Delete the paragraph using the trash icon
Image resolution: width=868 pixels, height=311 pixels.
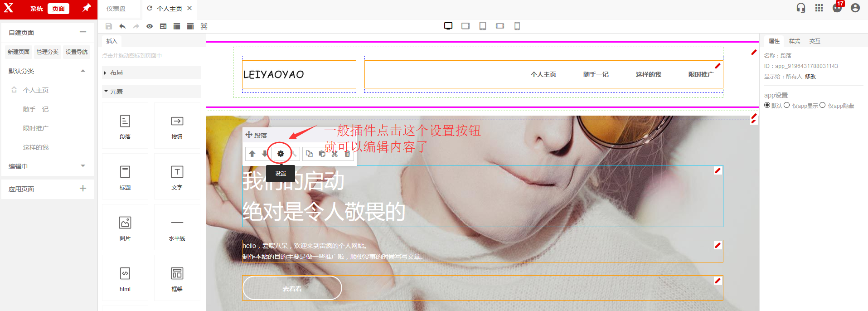click(x=347, y=154)
